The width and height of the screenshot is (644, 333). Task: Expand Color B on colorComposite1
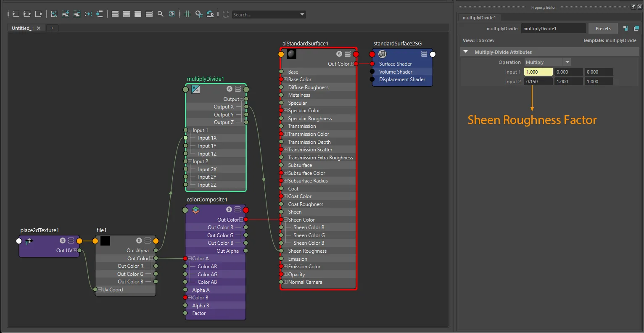190,298
